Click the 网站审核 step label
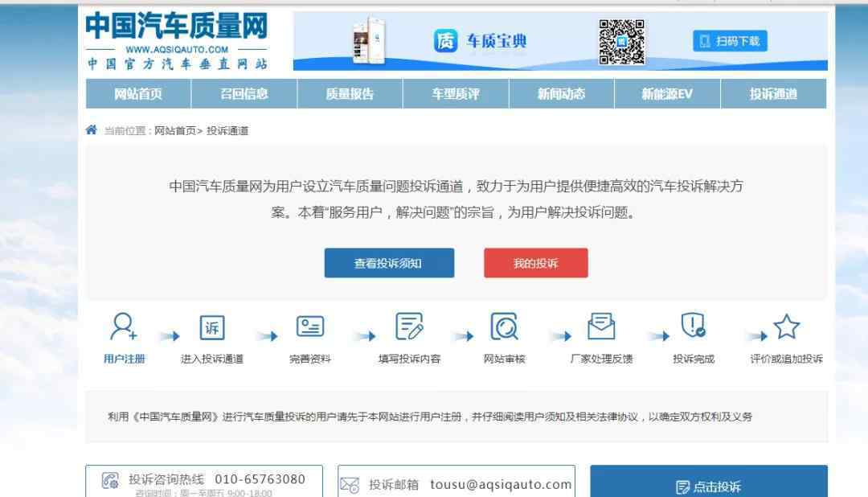The height and width of the screenshot is (497, 868). 504,359
